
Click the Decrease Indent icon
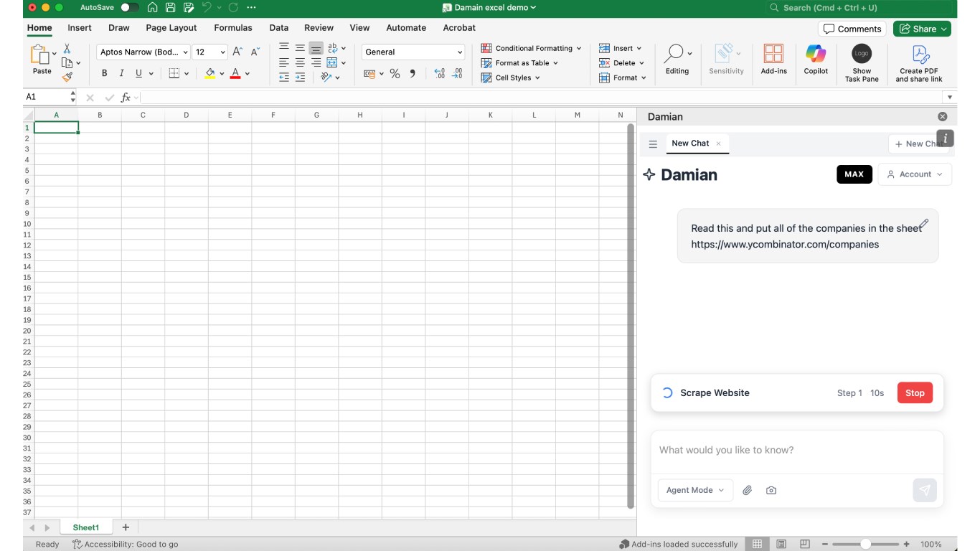click(x=284, y=77)
